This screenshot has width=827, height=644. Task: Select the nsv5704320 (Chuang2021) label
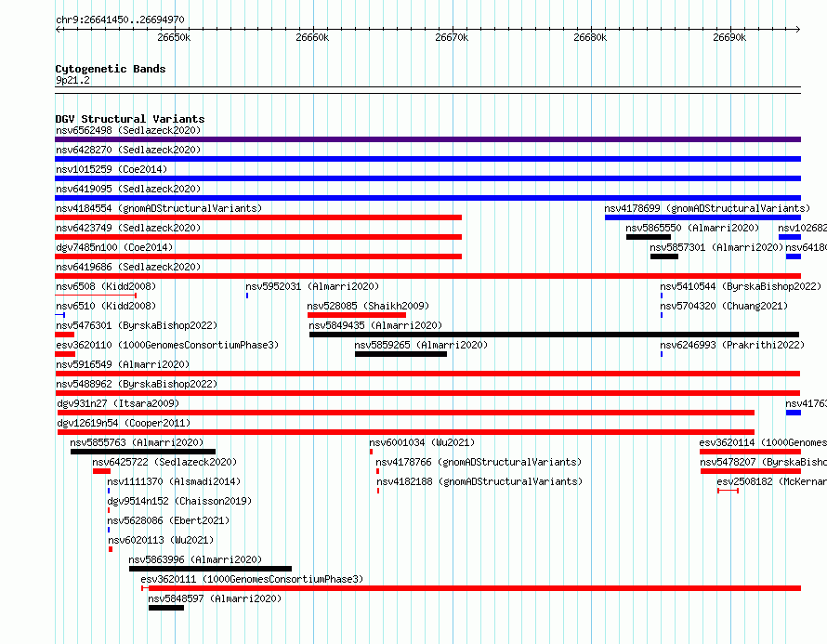[x=724, y=306]
